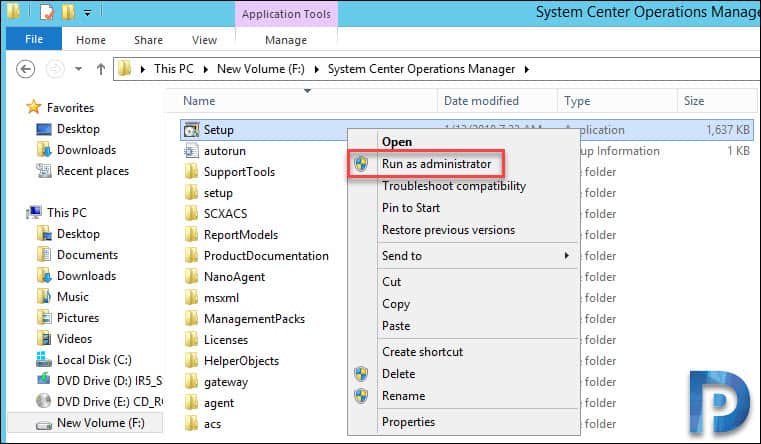Sort files by Type column

coord(577,100)
